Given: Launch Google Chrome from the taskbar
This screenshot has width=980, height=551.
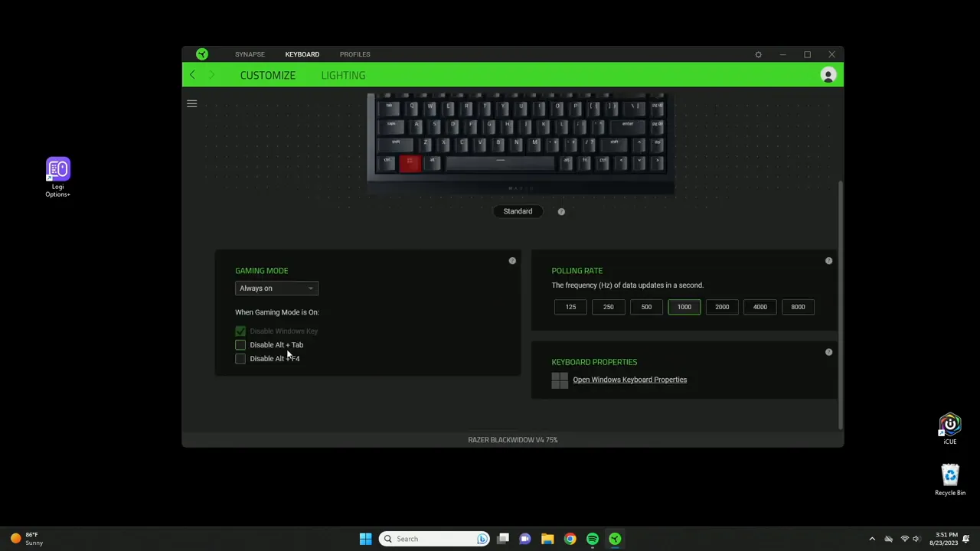Looking at the screenshot, I should (x=570, y=539).
